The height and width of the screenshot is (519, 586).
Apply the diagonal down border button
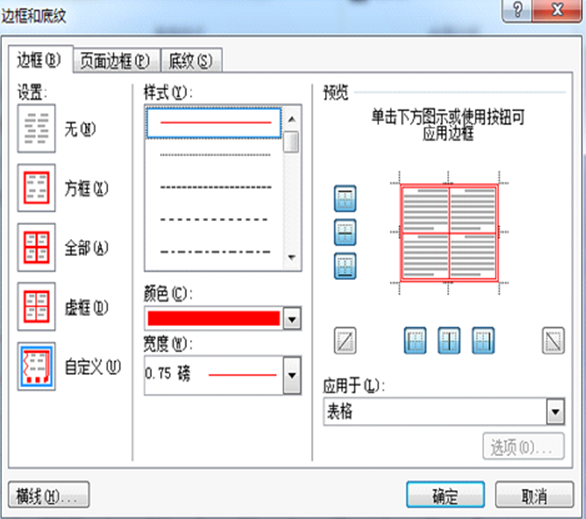click(553, 340)
